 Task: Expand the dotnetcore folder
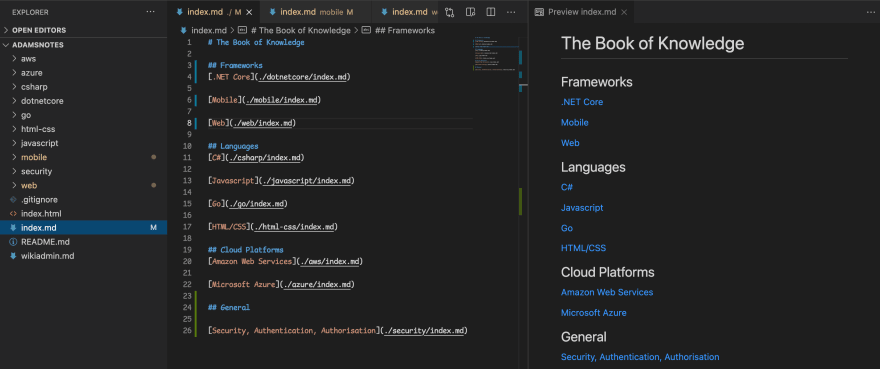tap(84, 101)
